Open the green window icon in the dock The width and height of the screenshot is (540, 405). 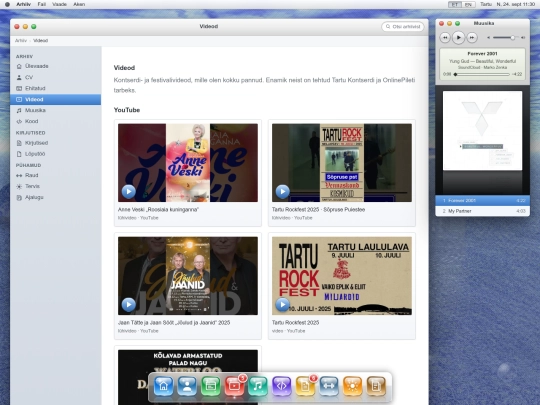210,386
